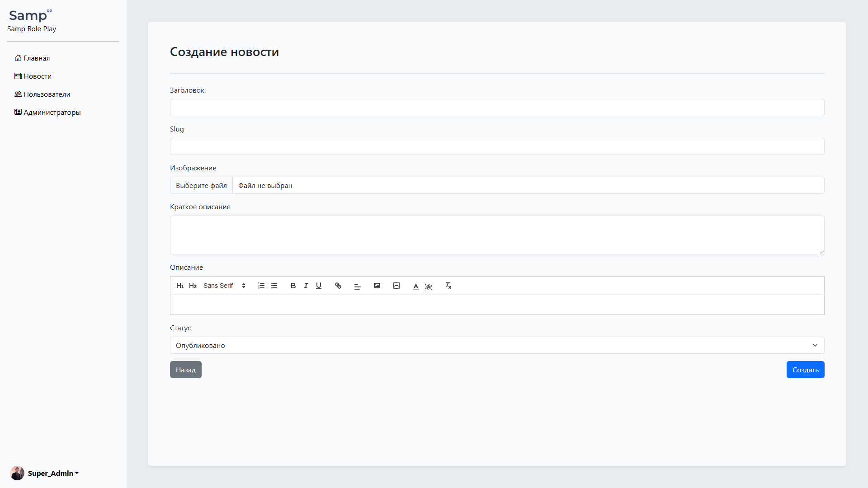Apply Heading 1 format in editor
The image size is (868, 488).
pyautogui.click(x=180, y=286)
